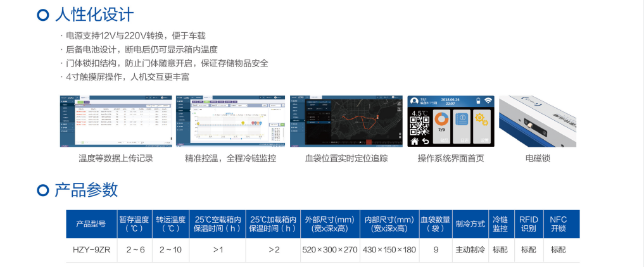Tap the Wi-Fi signal icon
The height and width of the screenshot is (267, 644).
[x=488, y=101]
